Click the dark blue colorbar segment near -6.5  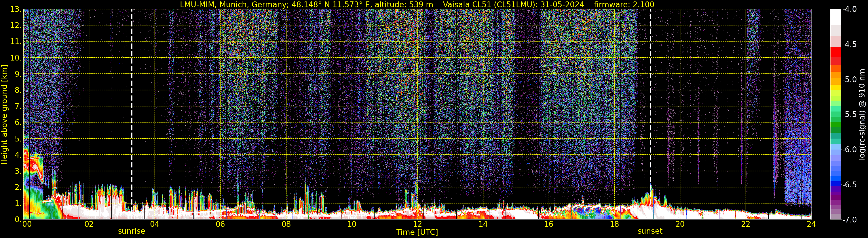click(836, 184)
